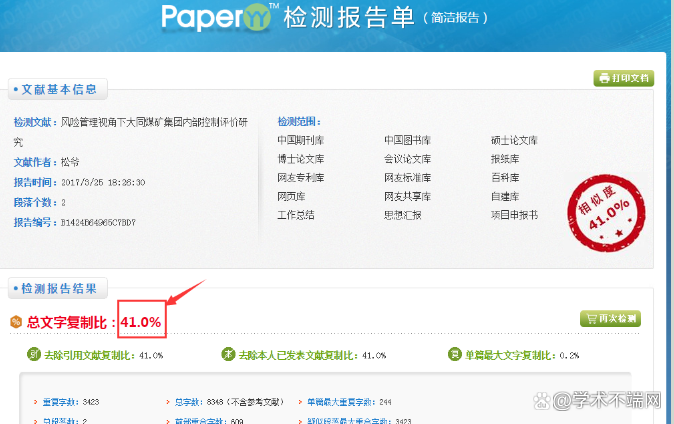Click the 8348（不含参考文献） value
Image resolution: width=674 pixels, height=424 pixels.
tap(245, 402)
